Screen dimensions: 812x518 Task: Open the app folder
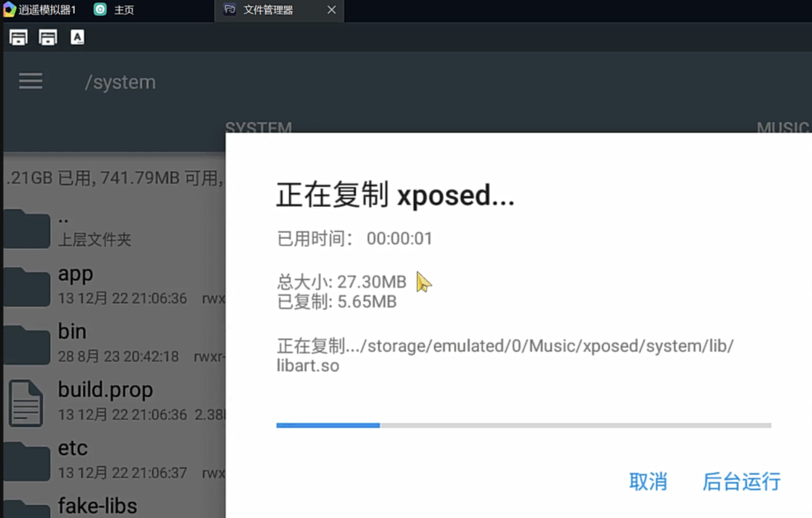click(114, 286)
